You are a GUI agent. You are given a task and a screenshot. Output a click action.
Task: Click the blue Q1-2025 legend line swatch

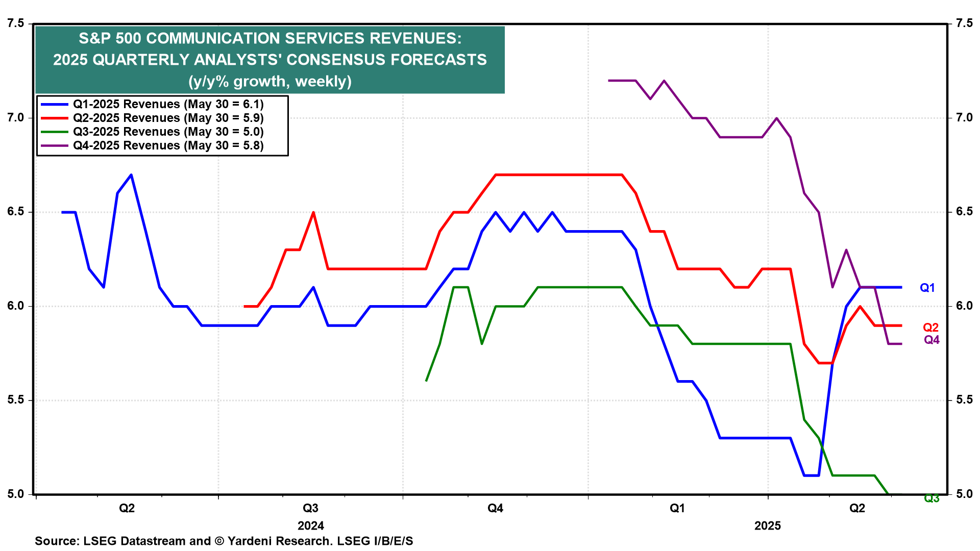point(55,104)
